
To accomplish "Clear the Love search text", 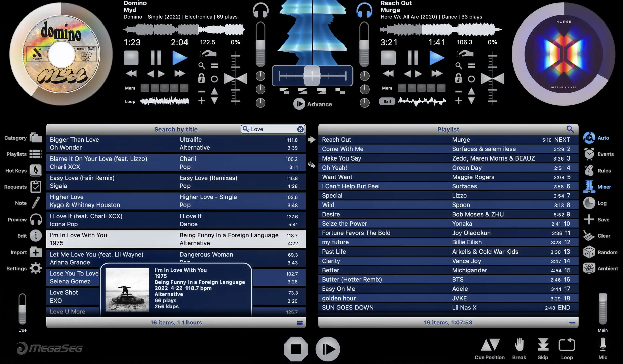I will tap(300, 129).
